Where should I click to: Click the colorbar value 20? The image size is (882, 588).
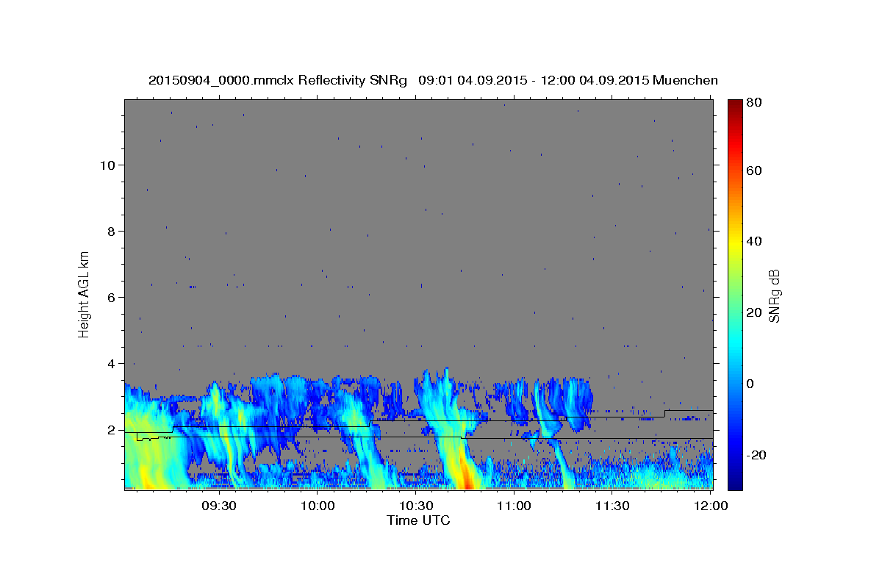(756, 312)
